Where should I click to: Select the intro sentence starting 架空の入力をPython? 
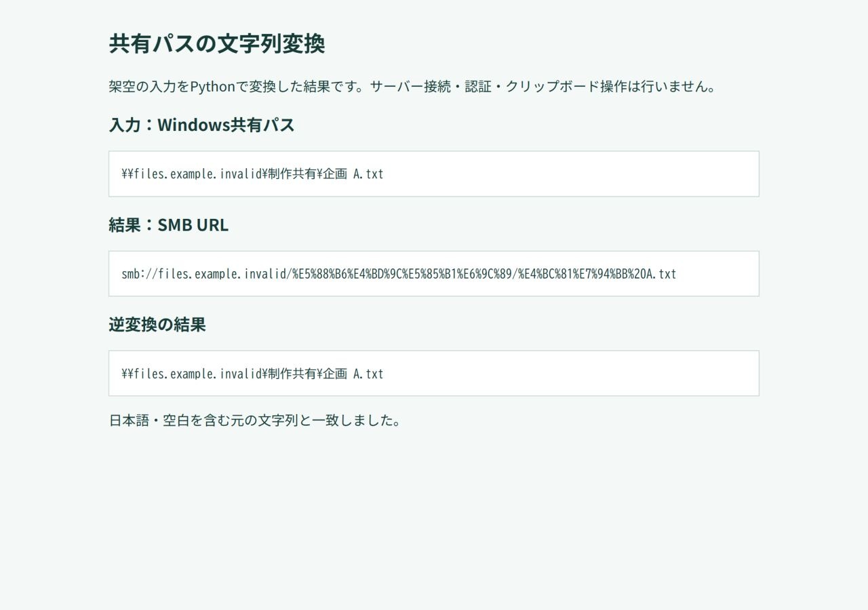click(x=412, y=87)
